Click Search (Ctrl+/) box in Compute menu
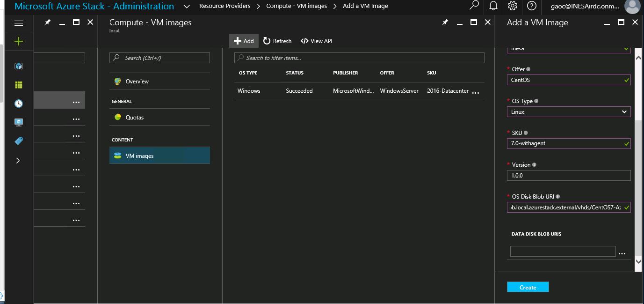This screenshot has width=644, height=304. [159, 58]
